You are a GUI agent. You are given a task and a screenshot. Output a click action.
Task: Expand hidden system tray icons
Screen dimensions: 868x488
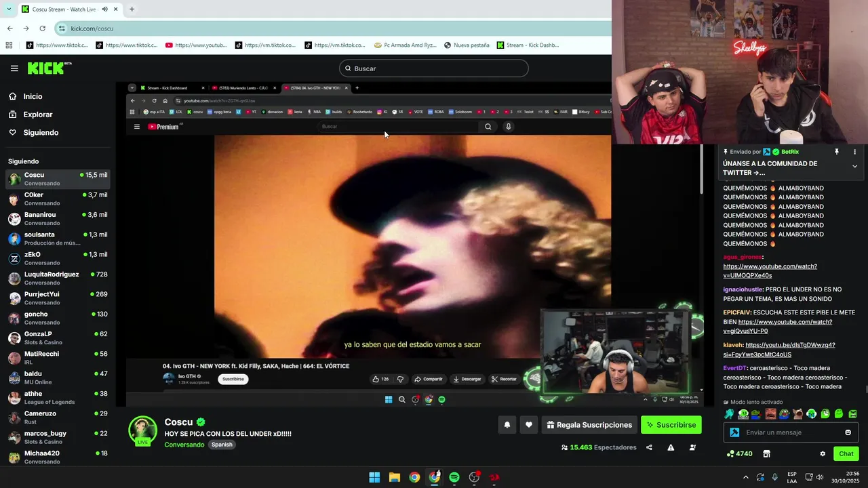tap(746, 477)
